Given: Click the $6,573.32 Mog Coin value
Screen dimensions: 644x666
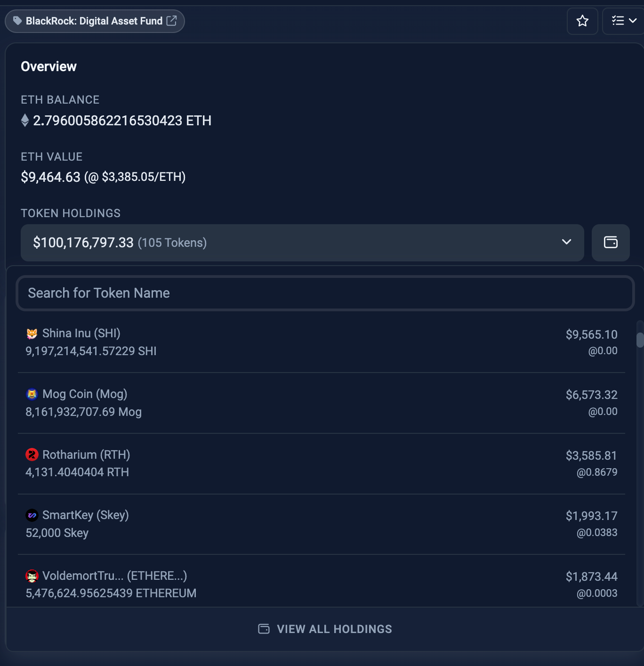Looking at the screenshot, I should (x=592, y=395).
